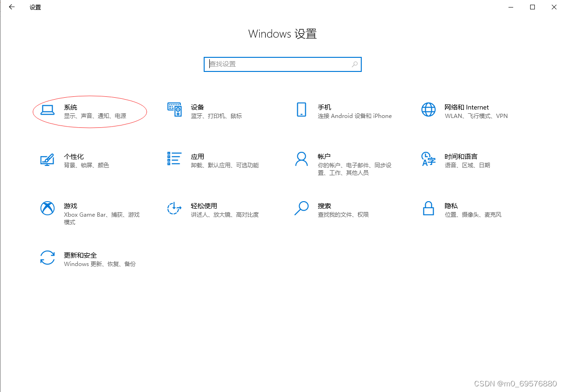
Task: Click the magnifier icon in search box
Action: pos(355,64)
